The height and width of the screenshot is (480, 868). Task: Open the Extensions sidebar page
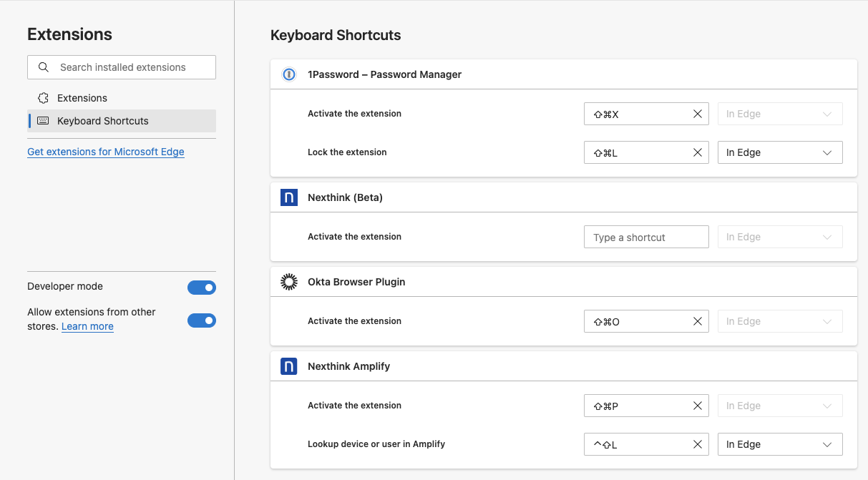tap(122, 98)
